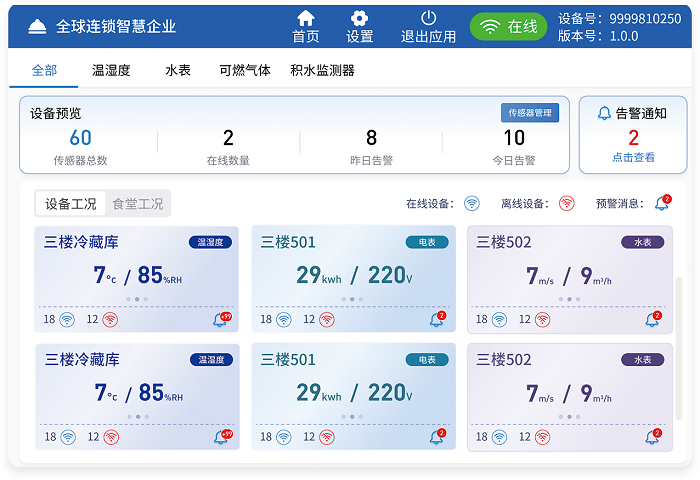Click the 退出应用 power icon

pos(428,18)
